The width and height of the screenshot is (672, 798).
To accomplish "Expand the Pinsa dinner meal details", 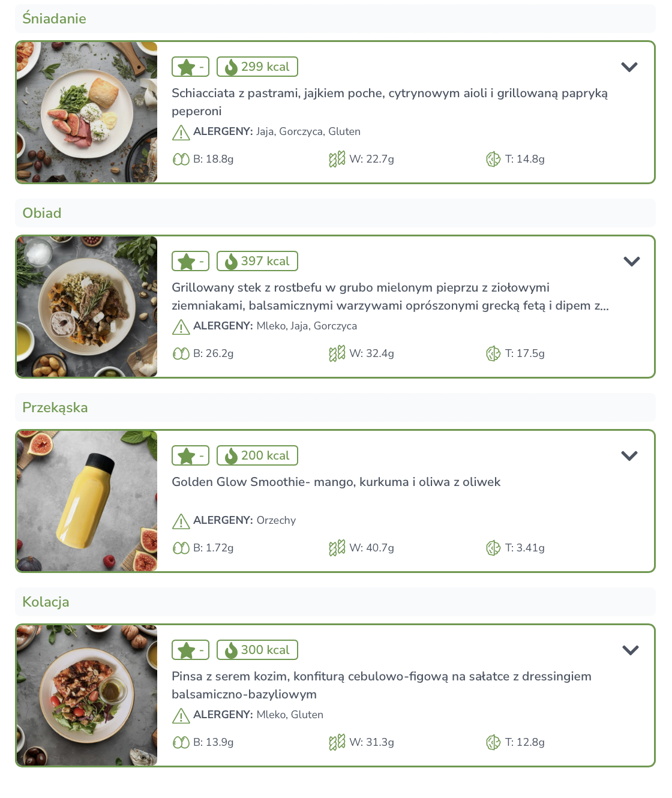I will (x=630, y=650).
